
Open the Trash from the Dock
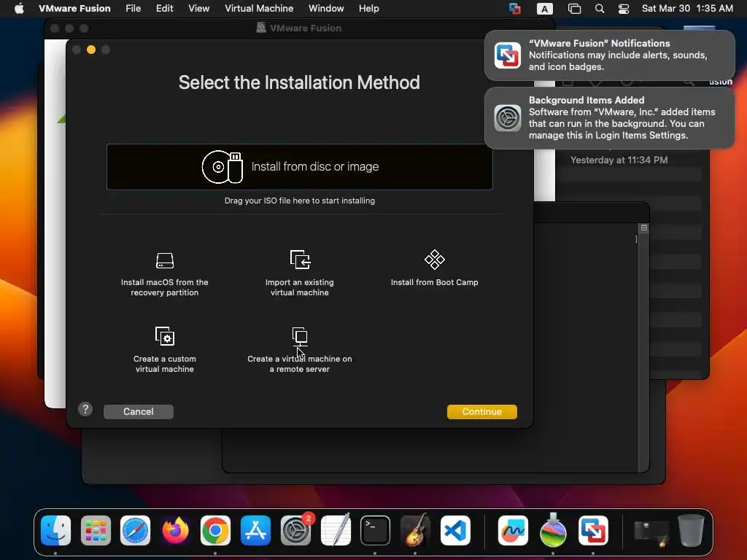tap(692, 530)
